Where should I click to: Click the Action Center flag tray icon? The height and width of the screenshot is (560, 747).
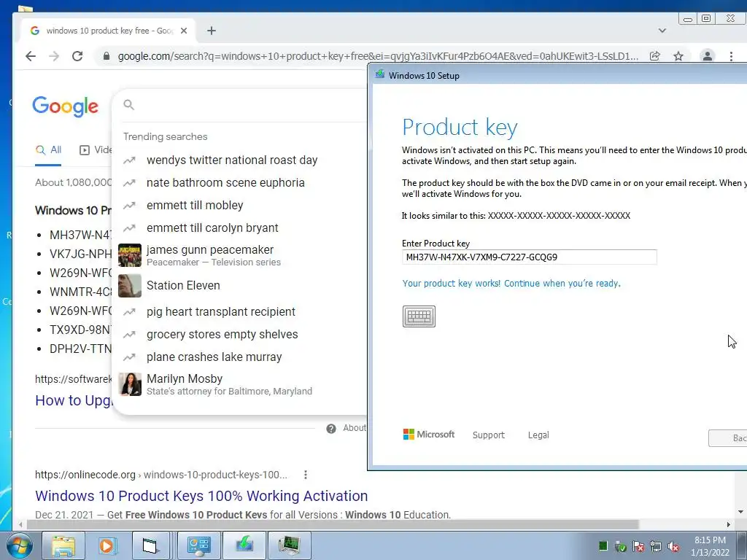pyautogui.click(x=638, y=546)
